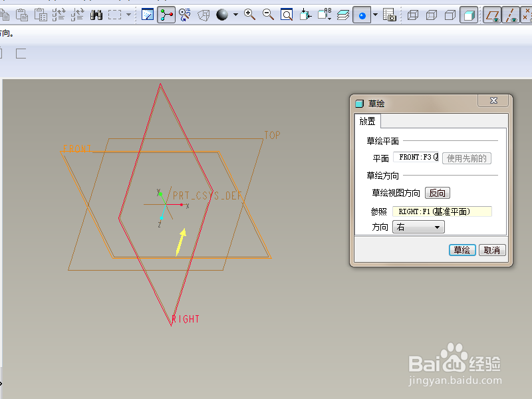
Task: Toggle datum axis display on toolbar
Action: coord(511,15)
